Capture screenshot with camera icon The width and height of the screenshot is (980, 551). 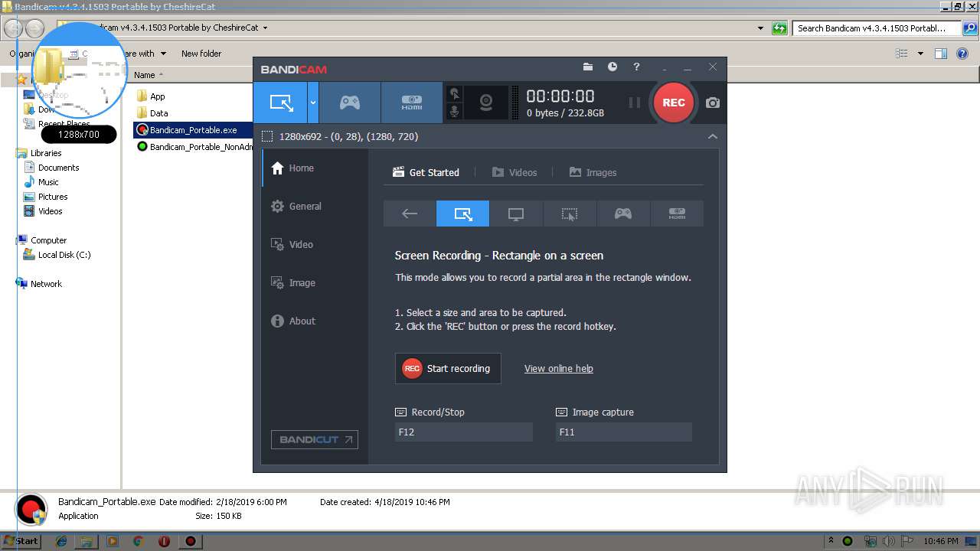[713, 103]
